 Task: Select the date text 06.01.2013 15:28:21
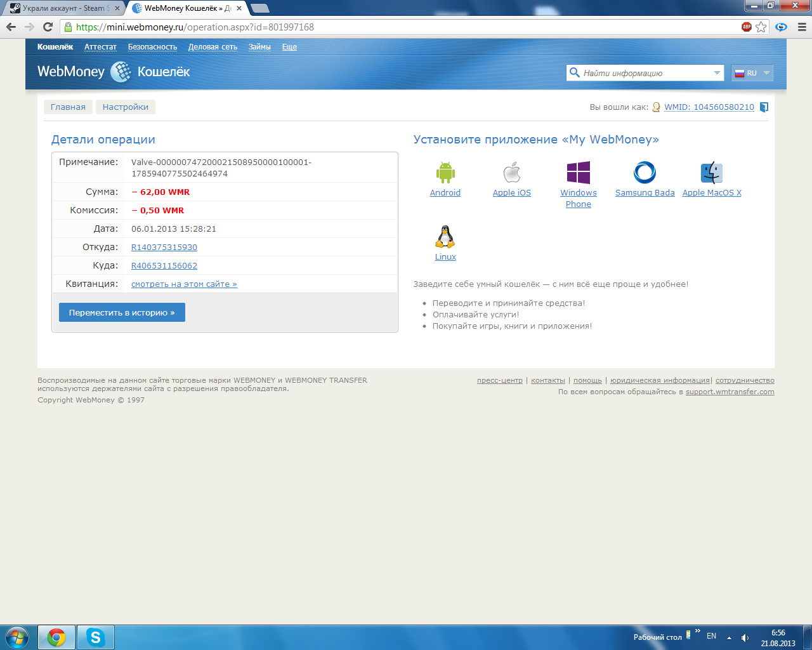[174, 229]
